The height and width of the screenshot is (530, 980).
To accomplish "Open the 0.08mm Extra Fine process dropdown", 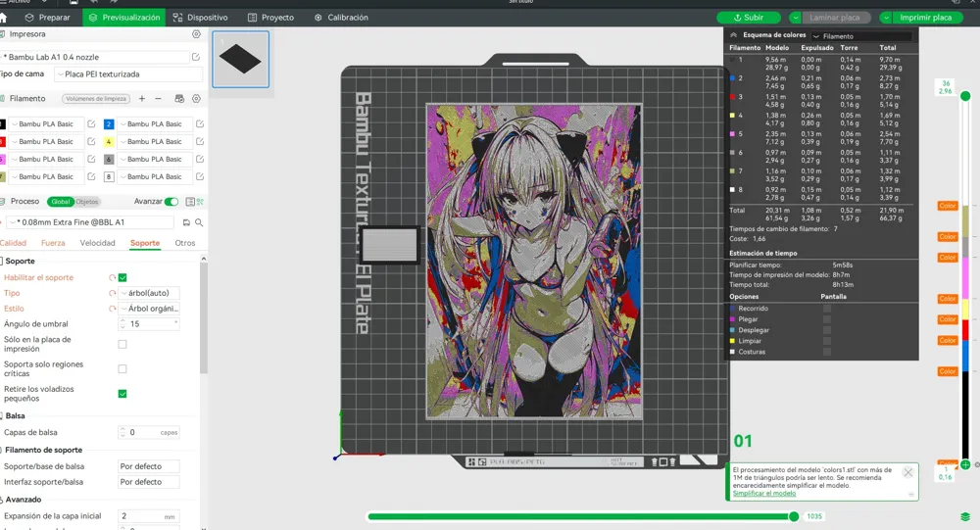I will pos(91,222).
